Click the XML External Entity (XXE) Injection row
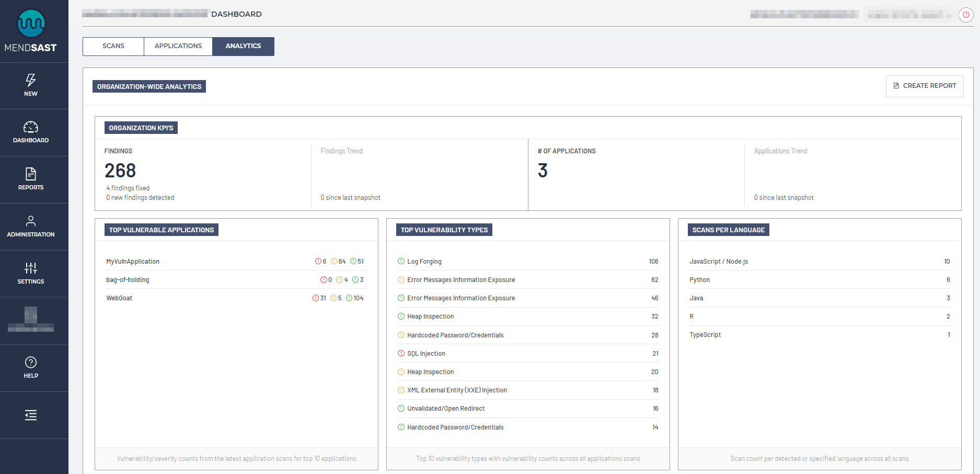The width and height of the screenshot is (980, 474). pyautogui.click(x=457, y=390)
